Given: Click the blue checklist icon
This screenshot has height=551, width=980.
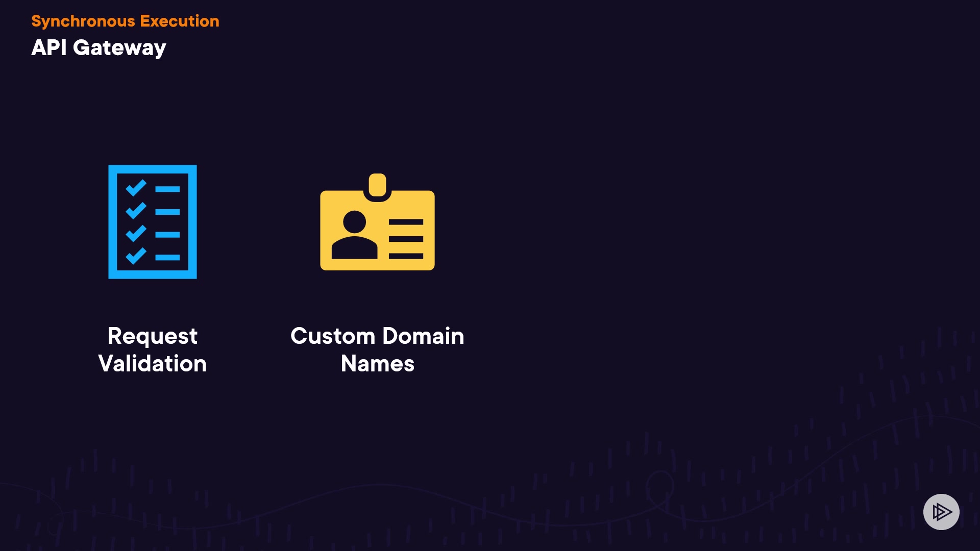Looking at the screenshot, I should tap(152, 222).
